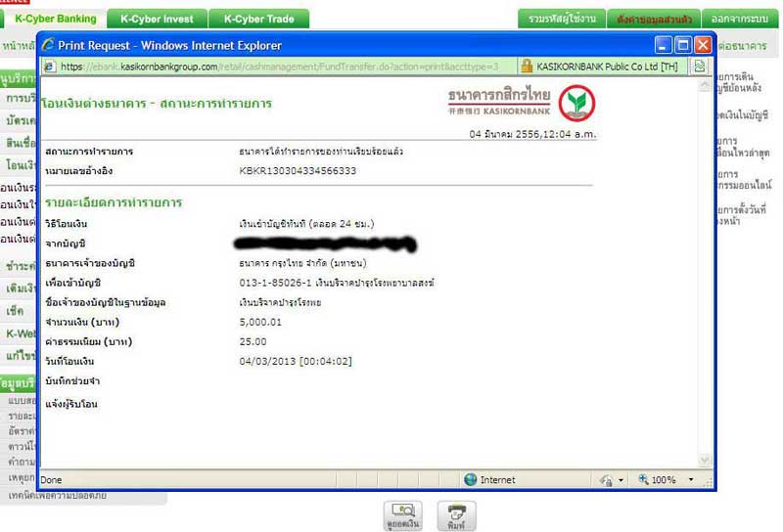
Task: Click the รวมรหัสผู้ใช้งาน button
Action: pos(562,19)
